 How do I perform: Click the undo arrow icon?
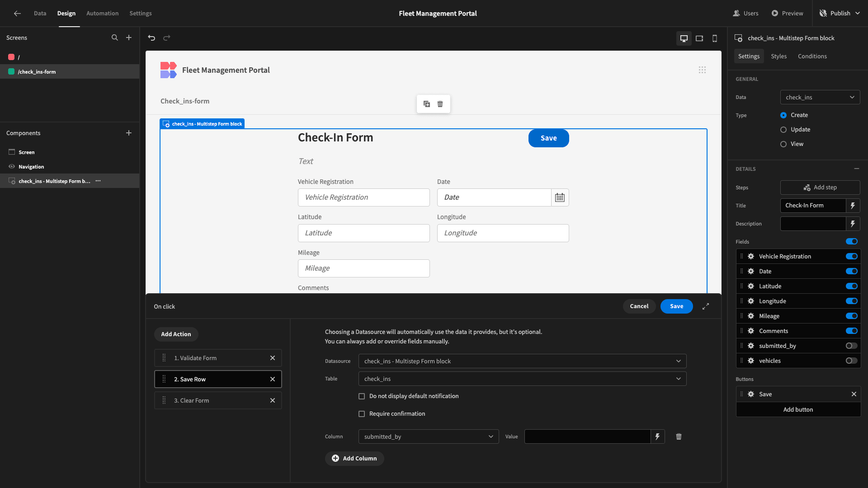tap(151, 38)
